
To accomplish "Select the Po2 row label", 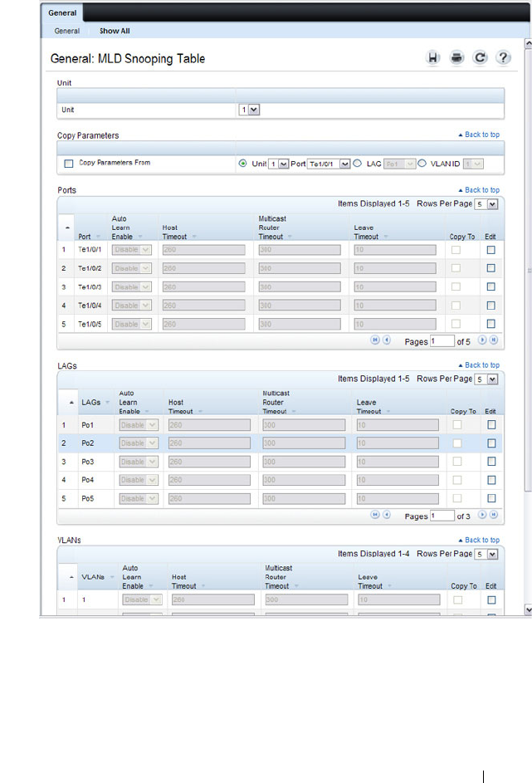I will [88, 443].
